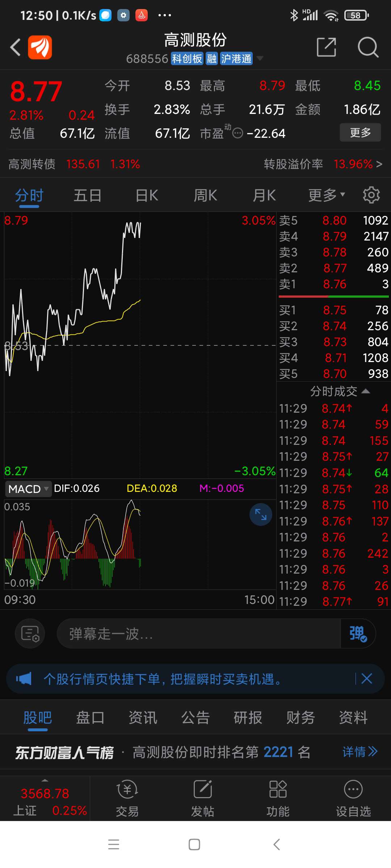The height and width of the screenshot is (868, 391).
Task: Tap 设自选 add-to-watchlist icon
Action: coord(353,799)
